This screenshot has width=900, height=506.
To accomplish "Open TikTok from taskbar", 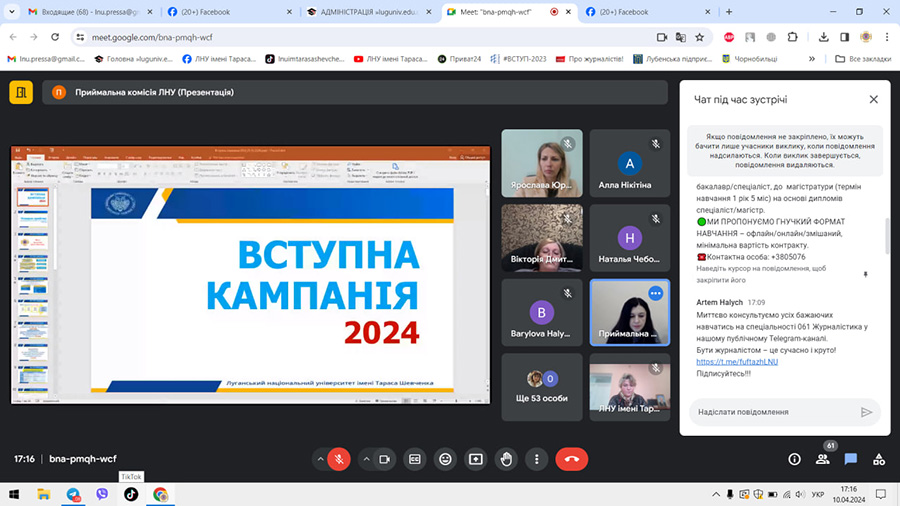I will pyautogui.click(x=131, y=494).
